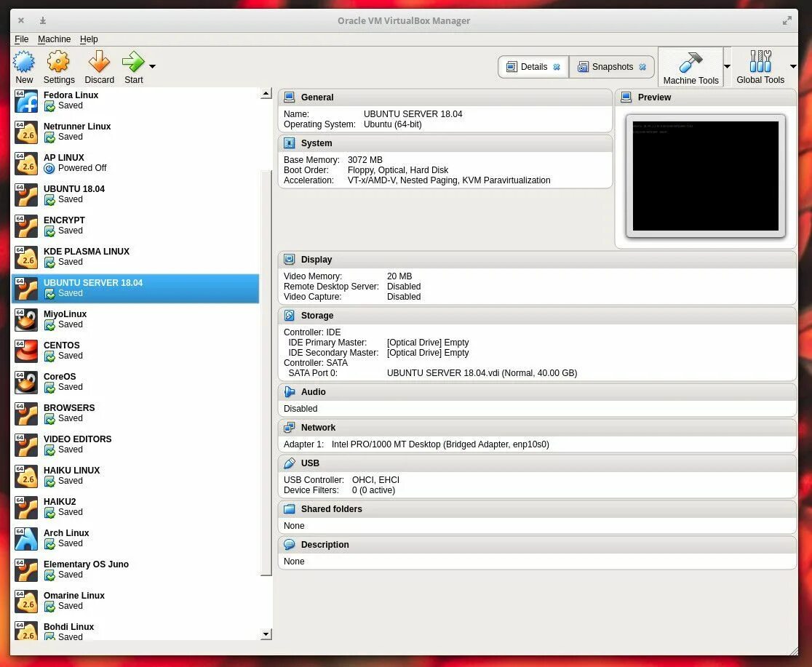Click the Preview section monitor icon
This screenshot has width=812, height=667.
(x=626, y=97)
